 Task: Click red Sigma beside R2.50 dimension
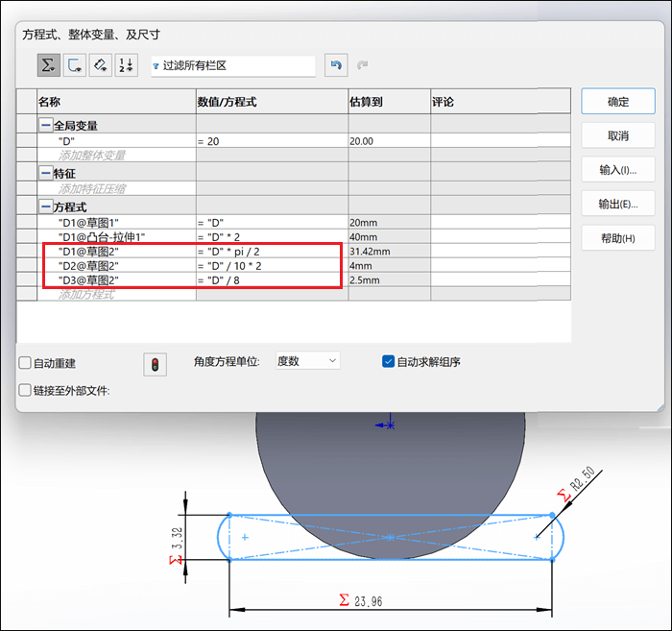click(564, 496)
